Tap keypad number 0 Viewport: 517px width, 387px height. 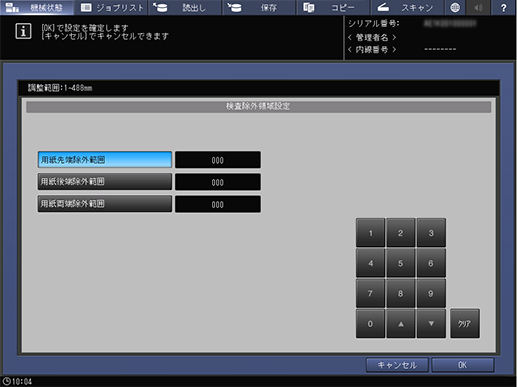(370, 324)
